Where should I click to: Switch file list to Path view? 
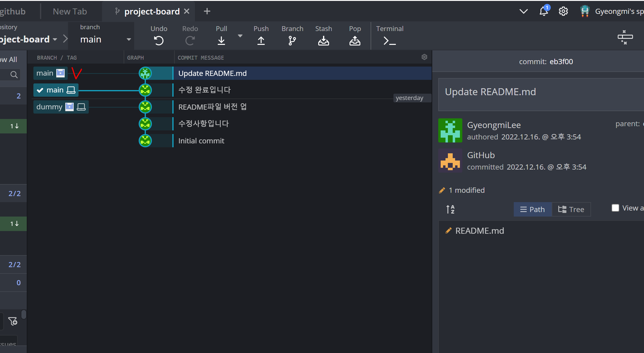(x=533, y=209)
